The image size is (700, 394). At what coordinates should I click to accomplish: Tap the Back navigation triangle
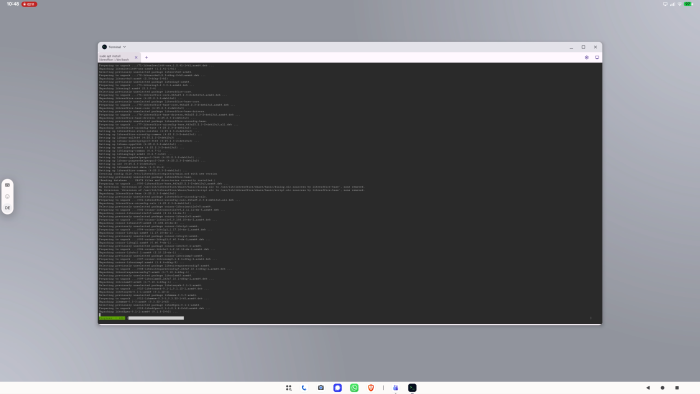click(x=648, y=388)
